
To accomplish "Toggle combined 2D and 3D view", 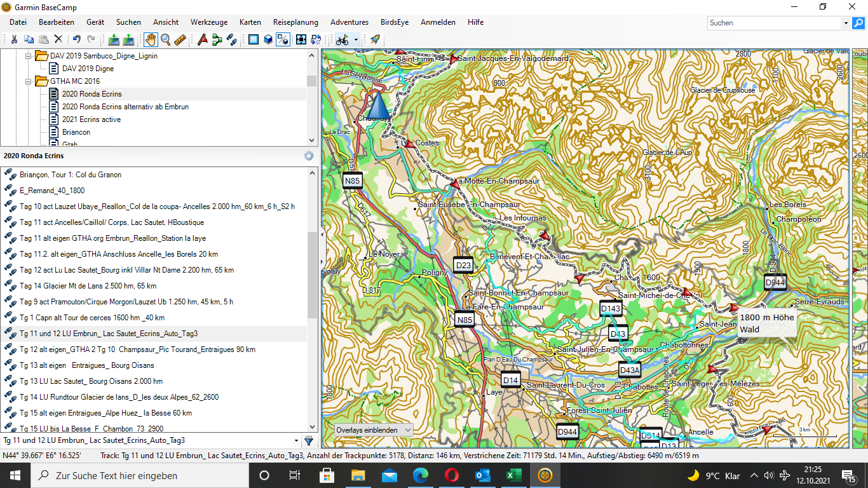I will [x=283, y=39].
